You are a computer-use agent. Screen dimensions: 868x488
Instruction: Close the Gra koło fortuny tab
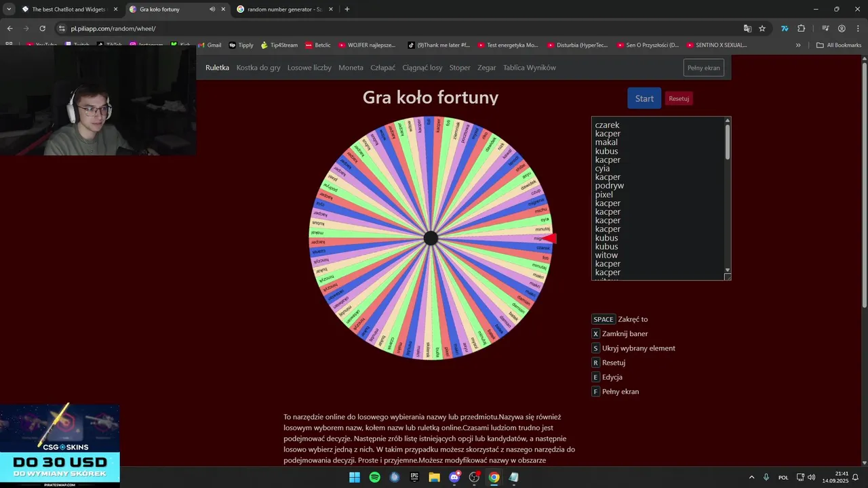[x=223, y=9]
